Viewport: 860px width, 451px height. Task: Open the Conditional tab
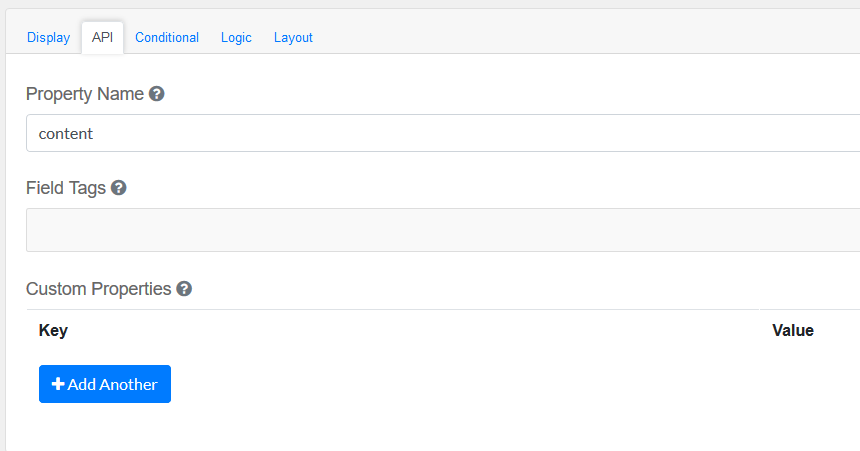point(167,37)
